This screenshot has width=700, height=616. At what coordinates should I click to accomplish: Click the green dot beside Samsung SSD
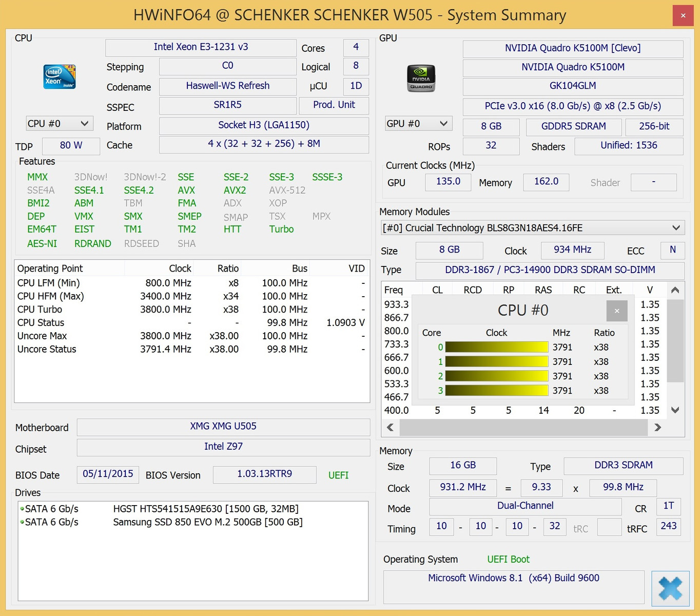[22, 522]
